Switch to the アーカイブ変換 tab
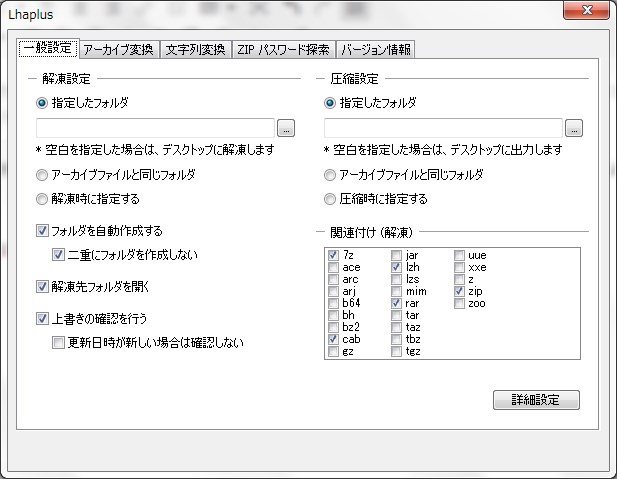The height and width of the screenshot is (479, 617). click(119, 50)
